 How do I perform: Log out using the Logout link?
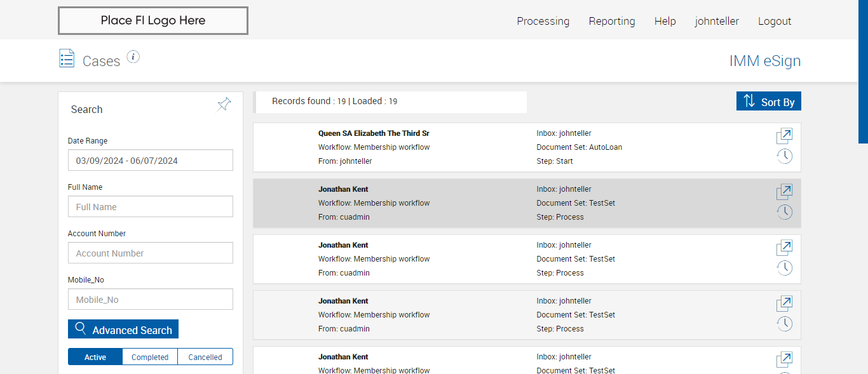[775, 21]
